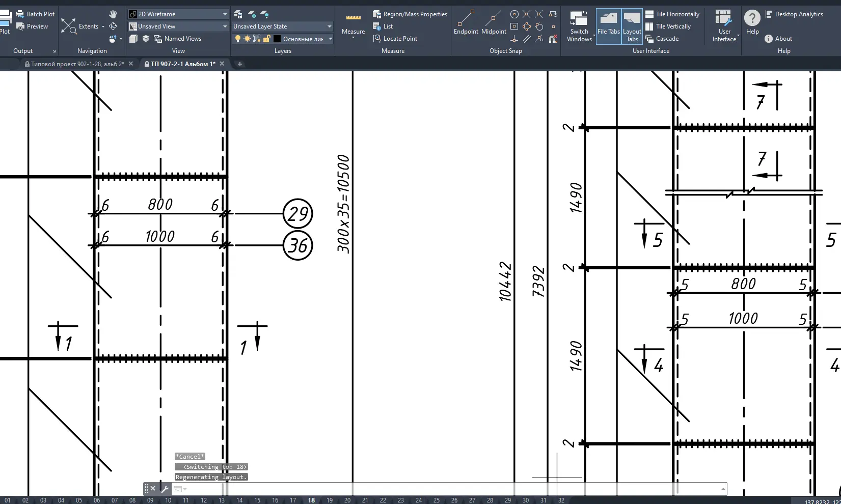
Task: Expand the 2D Wireframe visual style dropdown
Action: point(225,14)
